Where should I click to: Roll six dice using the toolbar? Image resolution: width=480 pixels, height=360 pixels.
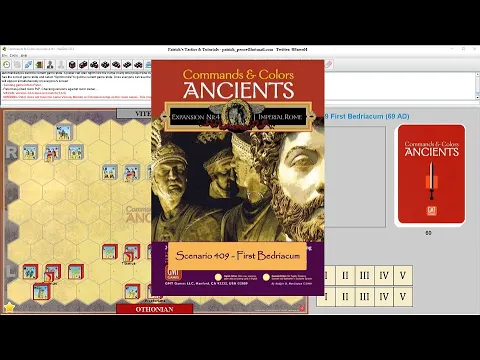[127, 65]
